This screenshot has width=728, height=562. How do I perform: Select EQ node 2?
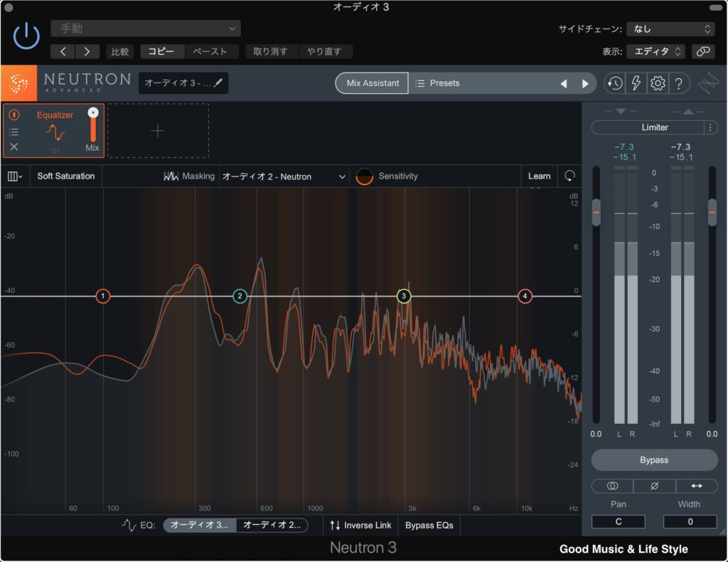240,296
